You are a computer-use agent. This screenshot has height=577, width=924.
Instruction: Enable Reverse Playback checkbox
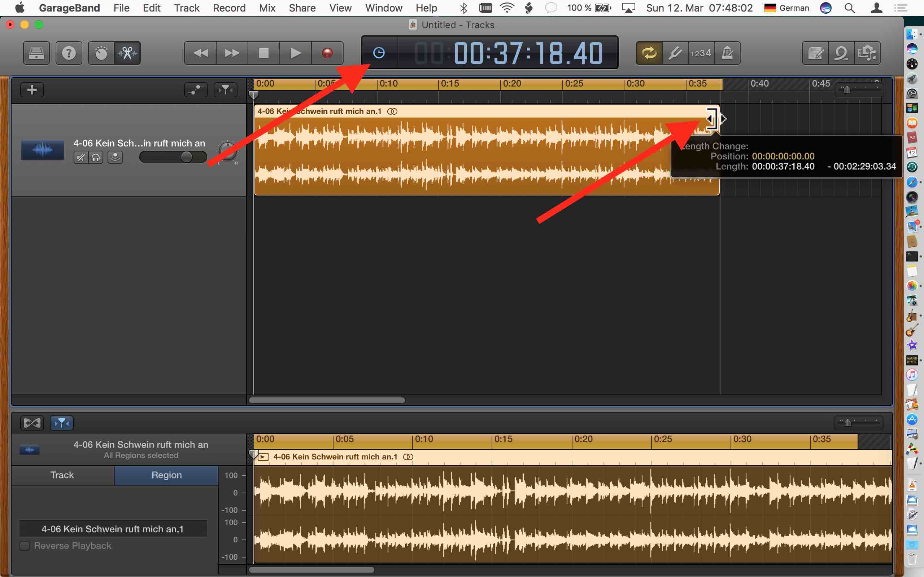click(x=25, y=546)
